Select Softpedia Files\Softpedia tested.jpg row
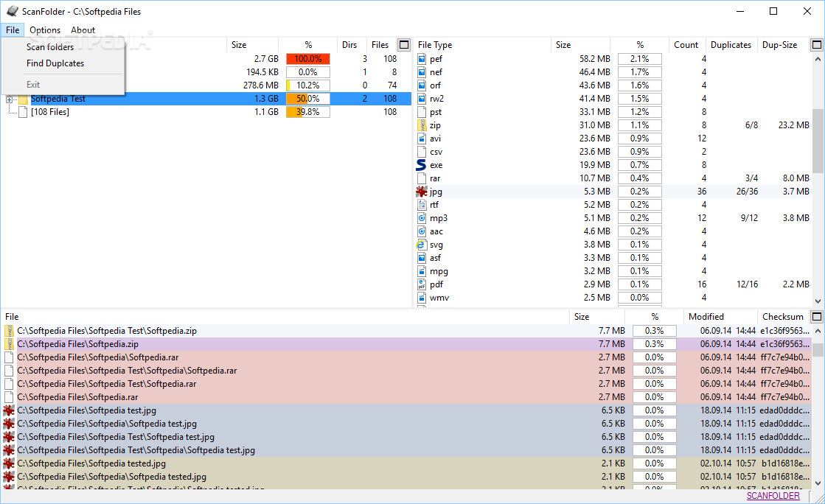This screenshot has height=504, width=825. (405, 463)
